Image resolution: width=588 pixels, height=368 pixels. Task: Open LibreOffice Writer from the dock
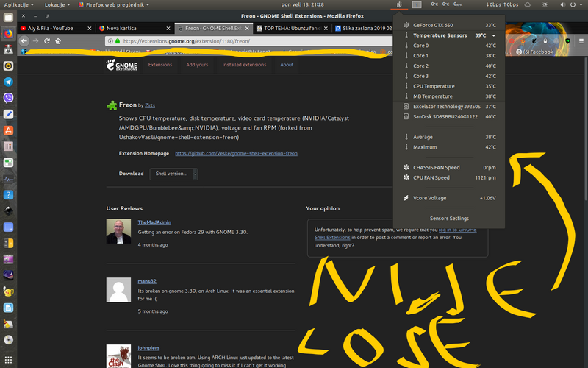click(8, 308)
